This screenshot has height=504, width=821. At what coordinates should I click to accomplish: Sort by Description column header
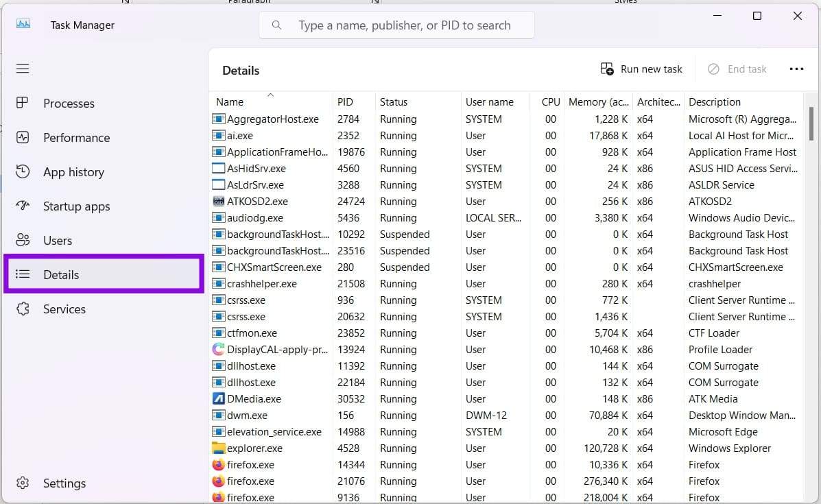(743, 101)
